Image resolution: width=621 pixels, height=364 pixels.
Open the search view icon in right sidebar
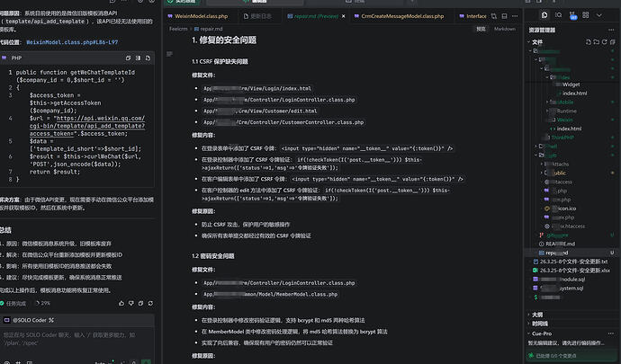pyautogui.click(x=558, y=15)
